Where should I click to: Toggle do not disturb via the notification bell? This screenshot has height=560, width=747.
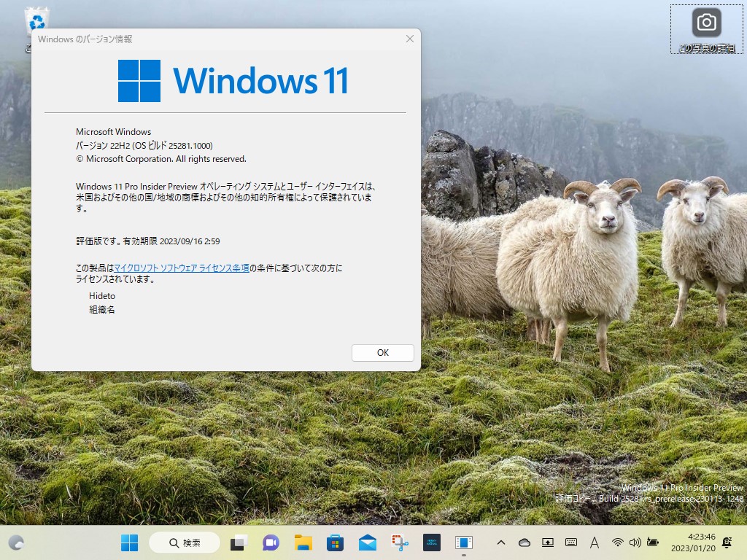pos(726,542)
